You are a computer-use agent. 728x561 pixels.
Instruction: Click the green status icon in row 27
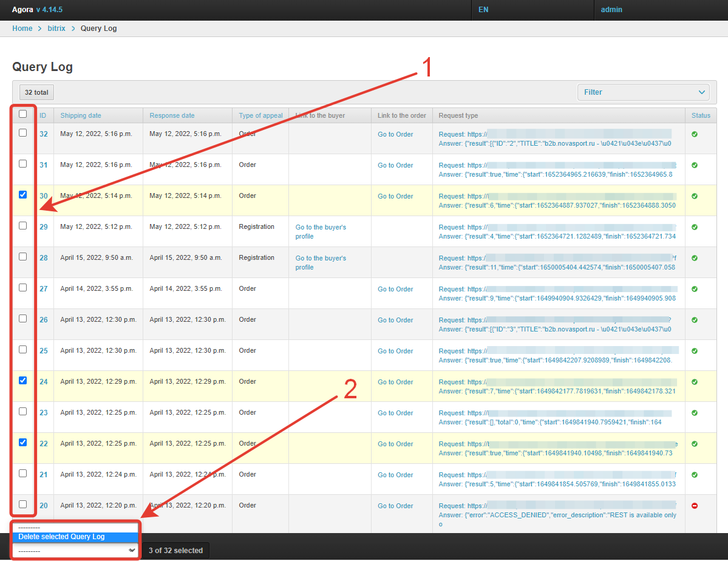click(x=694, y=289)
